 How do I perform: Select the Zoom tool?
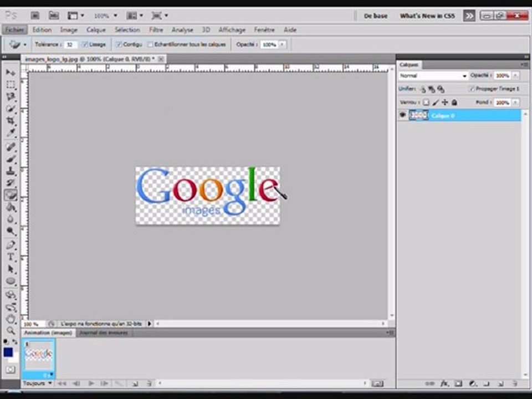[11, 330]
